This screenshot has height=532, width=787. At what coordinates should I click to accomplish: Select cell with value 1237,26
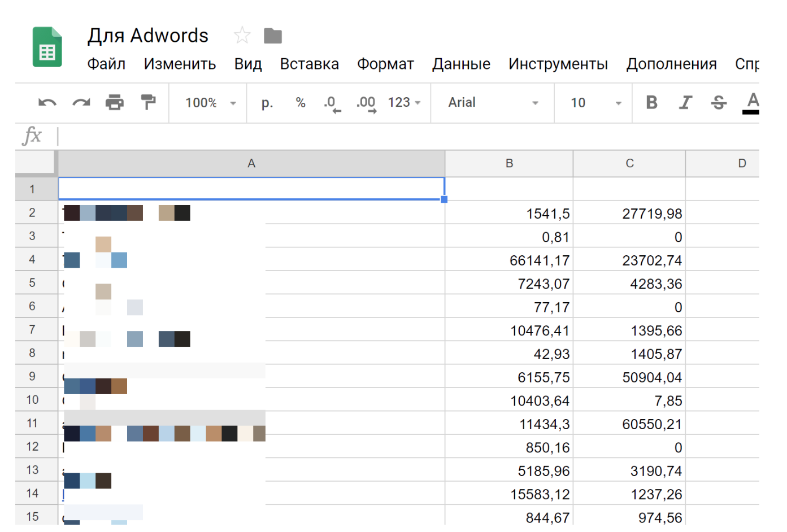click(629, 494)
